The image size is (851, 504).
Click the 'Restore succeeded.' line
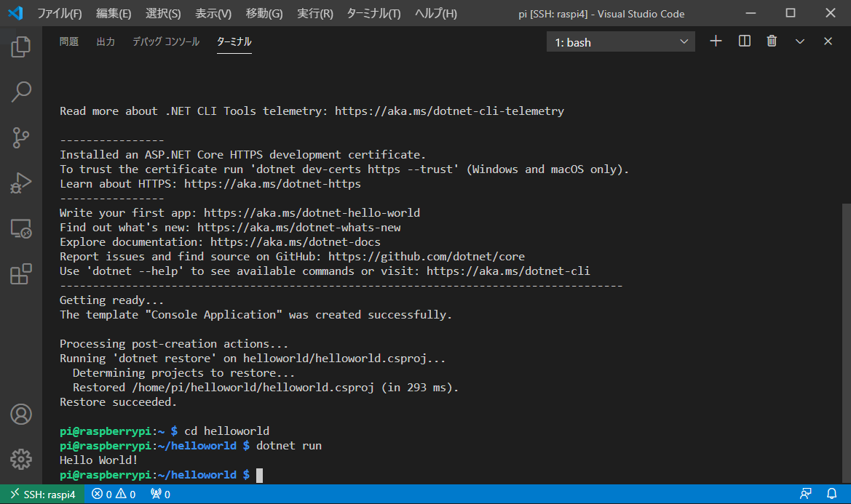[x=119, y=402]
